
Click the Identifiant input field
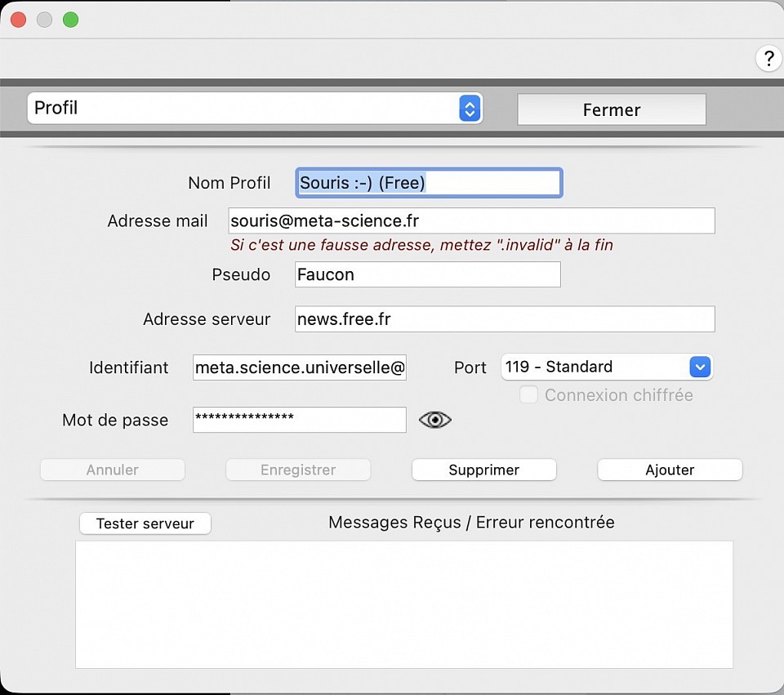point(300,368)
